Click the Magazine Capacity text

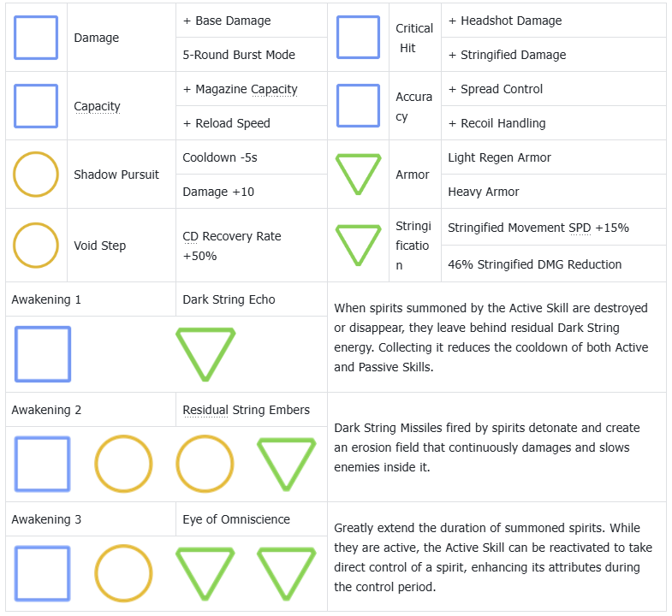point(247,89)
